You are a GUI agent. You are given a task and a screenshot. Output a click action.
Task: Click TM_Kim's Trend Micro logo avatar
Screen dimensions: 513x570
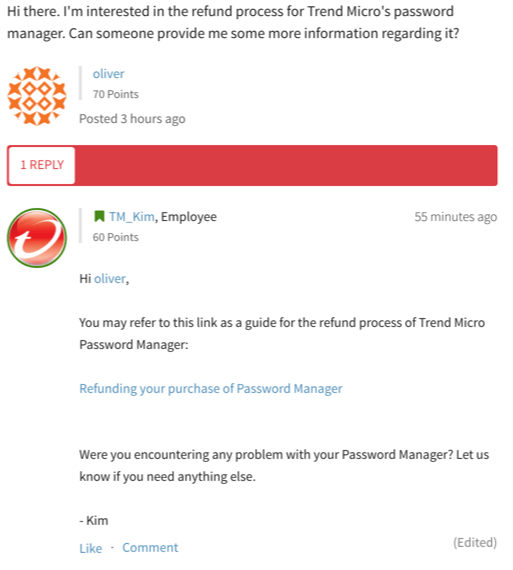pos(37,238)
